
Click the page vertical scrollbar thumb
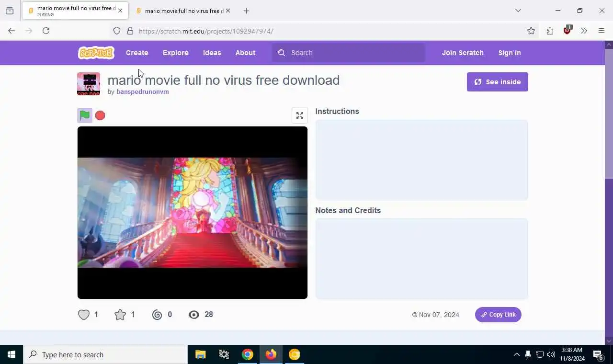[x=609, y=113]
